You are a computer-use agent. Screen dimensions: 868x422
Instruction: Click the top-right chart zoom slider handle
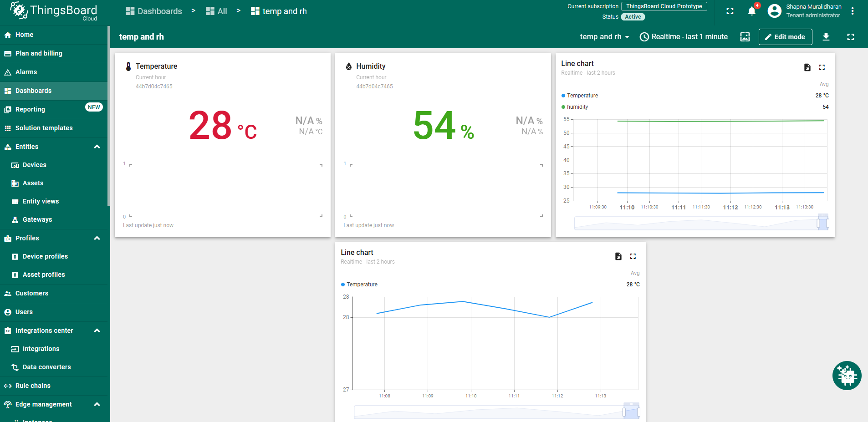tap(819, 224)
